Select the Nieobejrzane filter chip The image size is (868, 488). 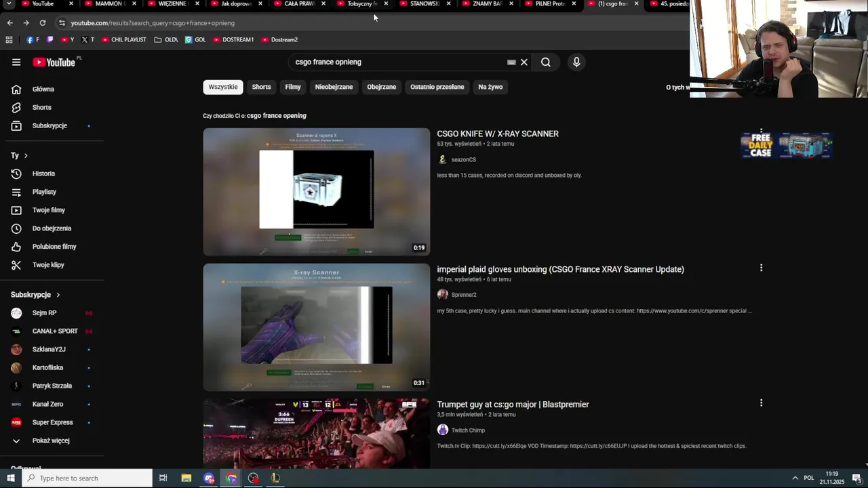tap(334, 87)
